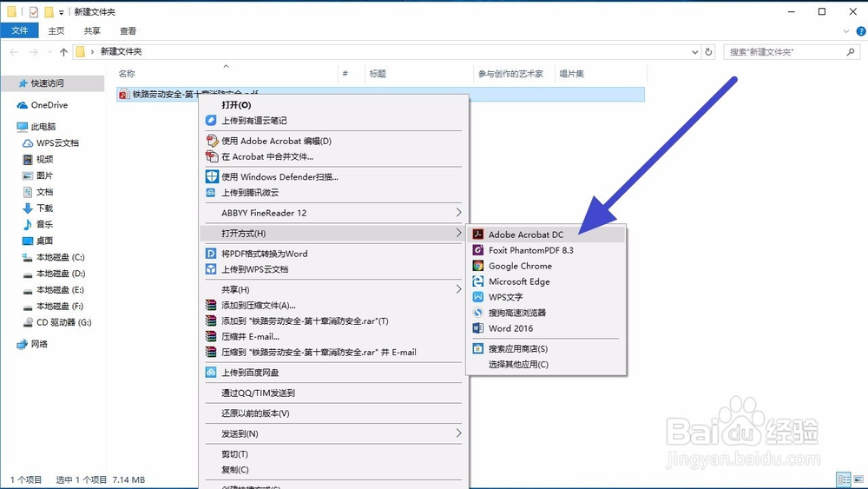
Task: Click the Windows Defender shield icon
Action: (212, 176)
